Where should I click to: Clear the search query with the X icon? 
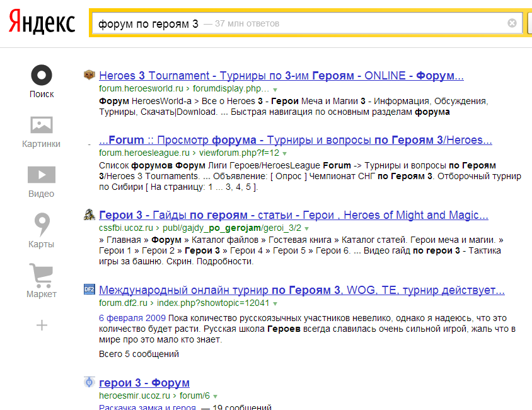512,23
